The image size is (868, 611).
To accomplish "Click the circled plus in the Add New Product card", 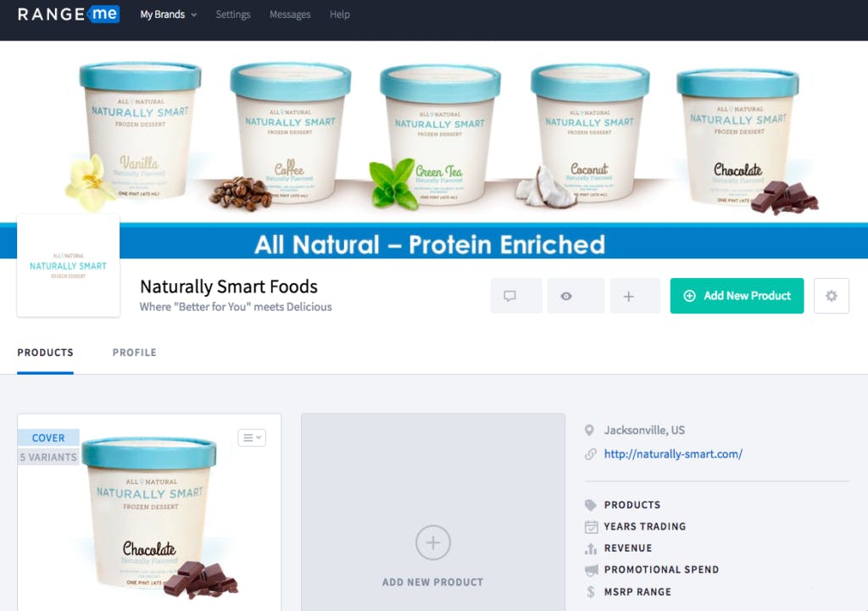I will coord(433,542).
